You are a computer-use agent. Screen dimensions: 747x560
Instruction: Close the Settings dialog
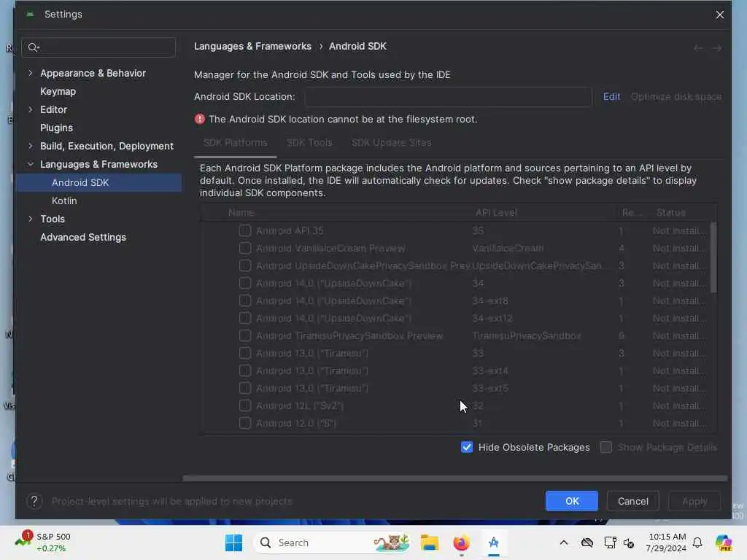(x=720, y=15)
